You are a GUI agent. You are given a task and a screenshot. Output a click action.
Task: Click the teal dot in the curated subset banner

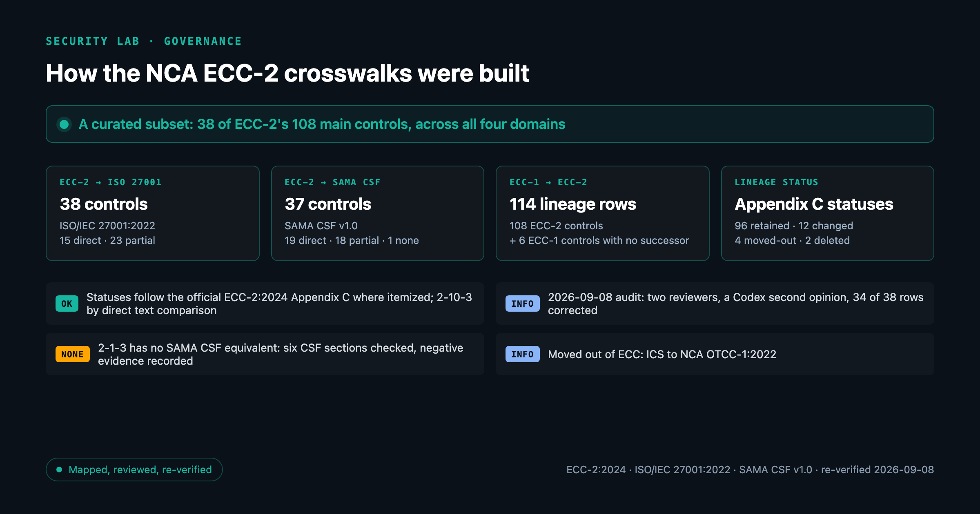tap(64, 124)
